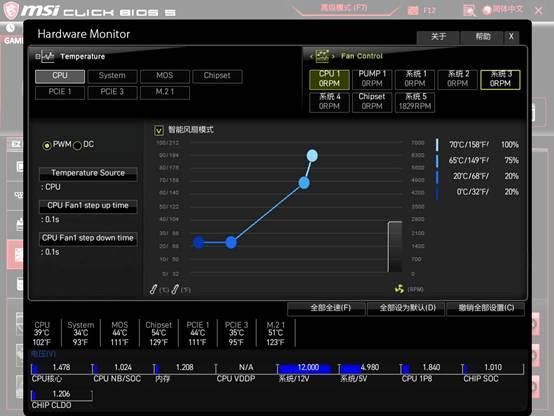Click the screenshot camera F12 icon
The image size is (554, 416).
(413, 10)
